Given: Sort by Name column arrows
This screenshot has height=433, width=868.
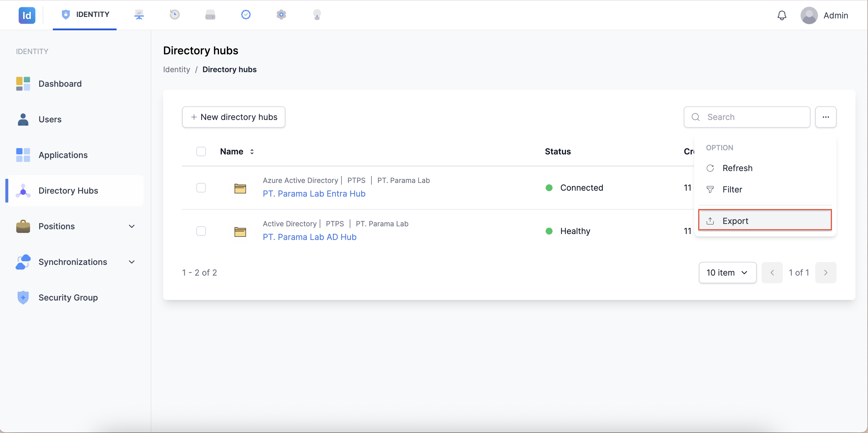Looking at the screenshot, I should 252,152.
